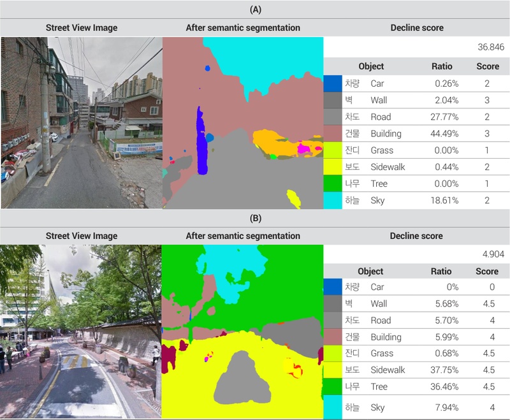Select the Grass lime swatch in panel B

[333, 353]
